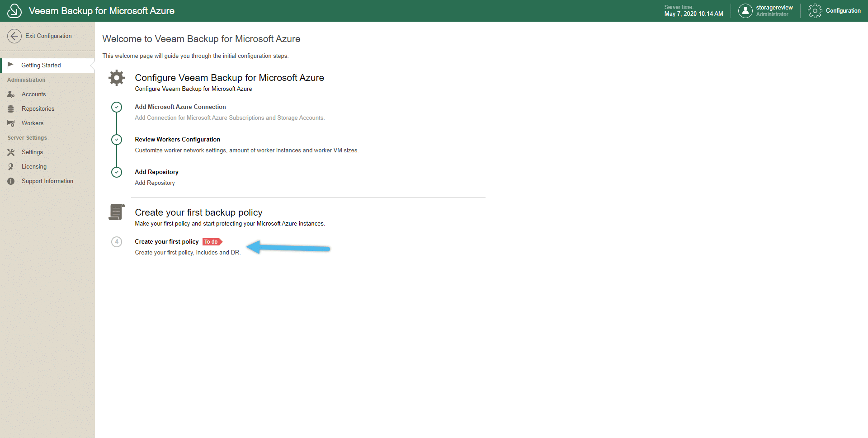Click 'Add Connection for Microsoft Azure Subscriptions' description

230,118
